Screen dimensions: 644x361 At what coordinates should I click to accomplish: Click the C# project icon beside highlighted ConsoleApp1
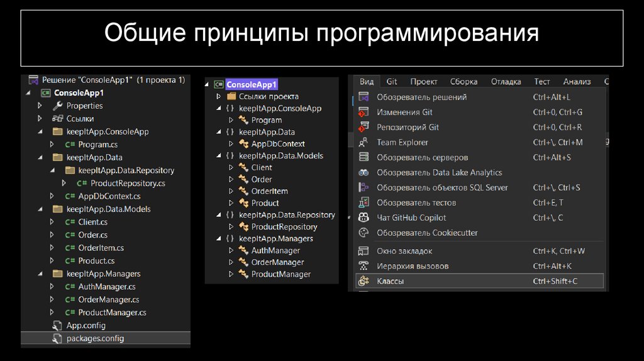pos(218,85)
